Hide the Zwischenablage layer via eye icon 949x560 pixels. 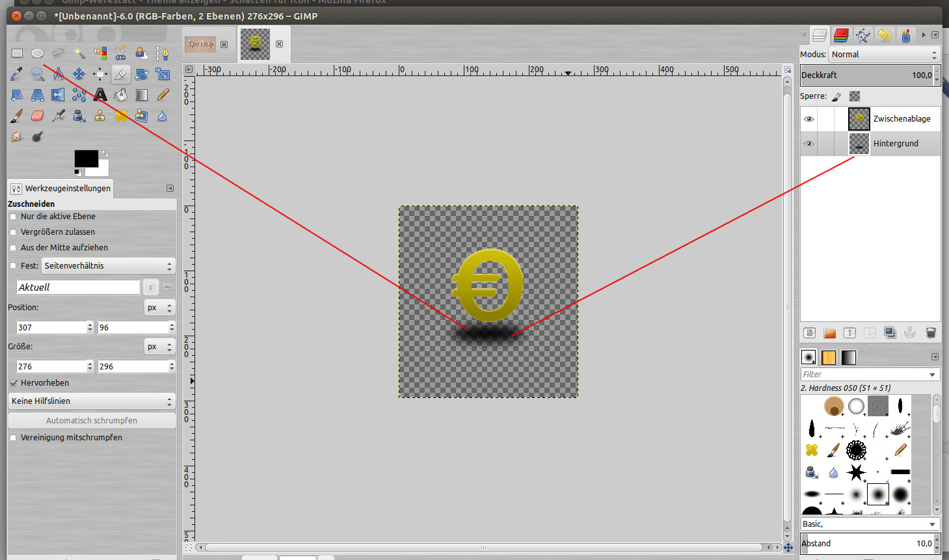pyautogui.click(x=809, y=119)
